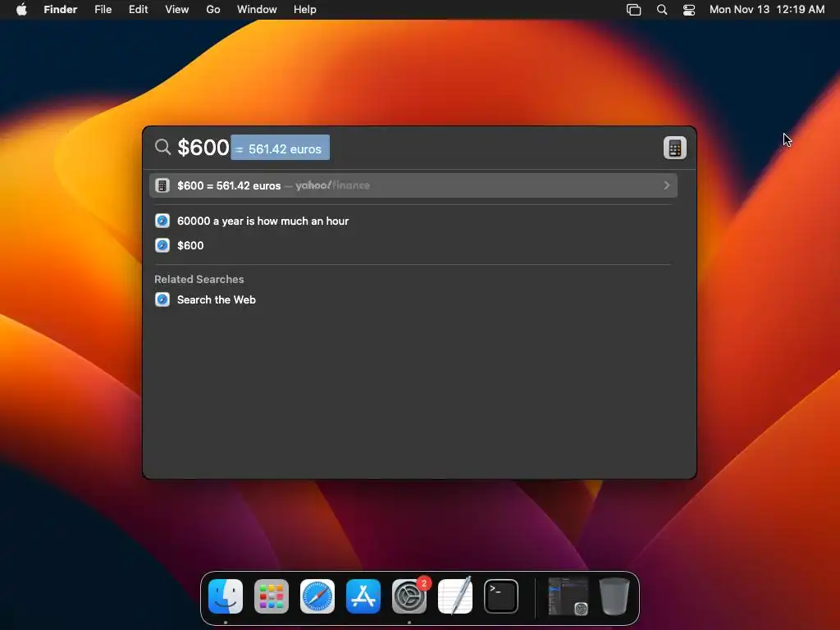This screenshot has height=630, width=840.
Task: Open the Trash in the Dock
Action: (x=614, y=596)
